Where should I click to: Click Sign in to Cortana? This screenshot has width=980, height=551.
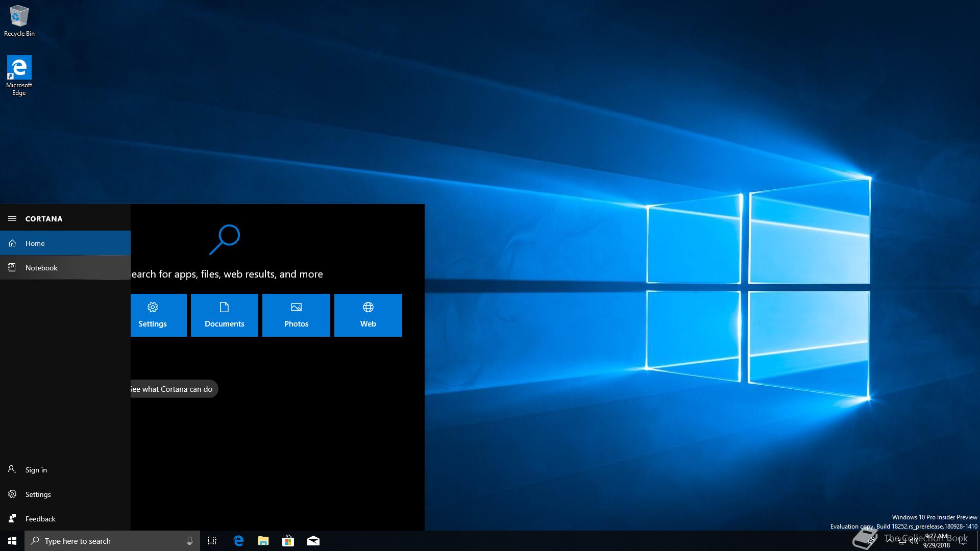point(36,470)
